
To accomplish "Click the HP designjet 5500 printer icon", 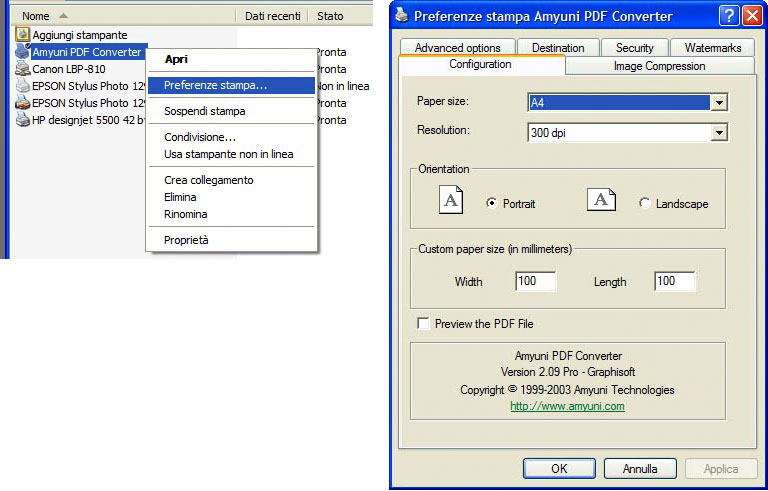I will [23, 120].
